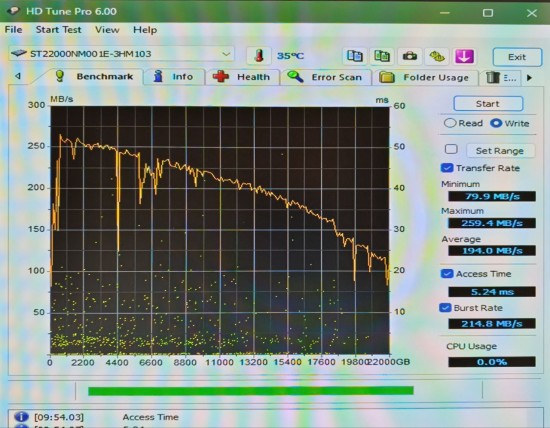Click the CPU usage value 0.0%

492,362
